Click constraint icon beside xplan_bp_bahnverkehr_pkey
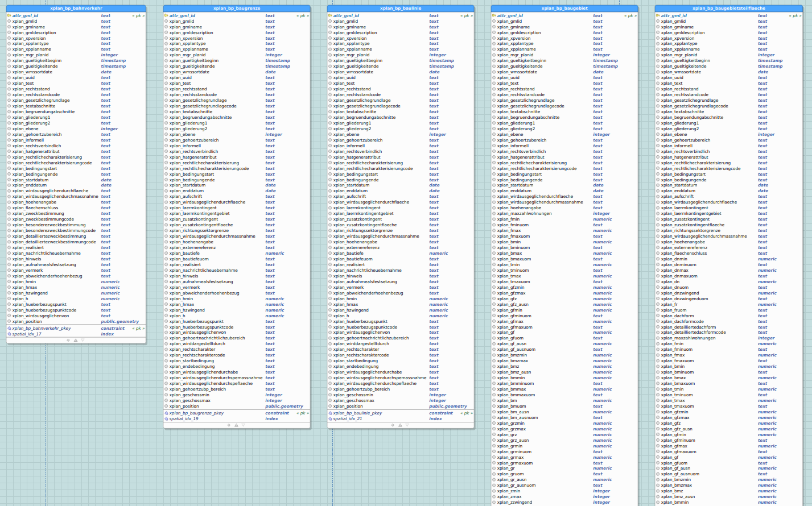The height and width of the screenshot is (506, 812). point(9,329)
